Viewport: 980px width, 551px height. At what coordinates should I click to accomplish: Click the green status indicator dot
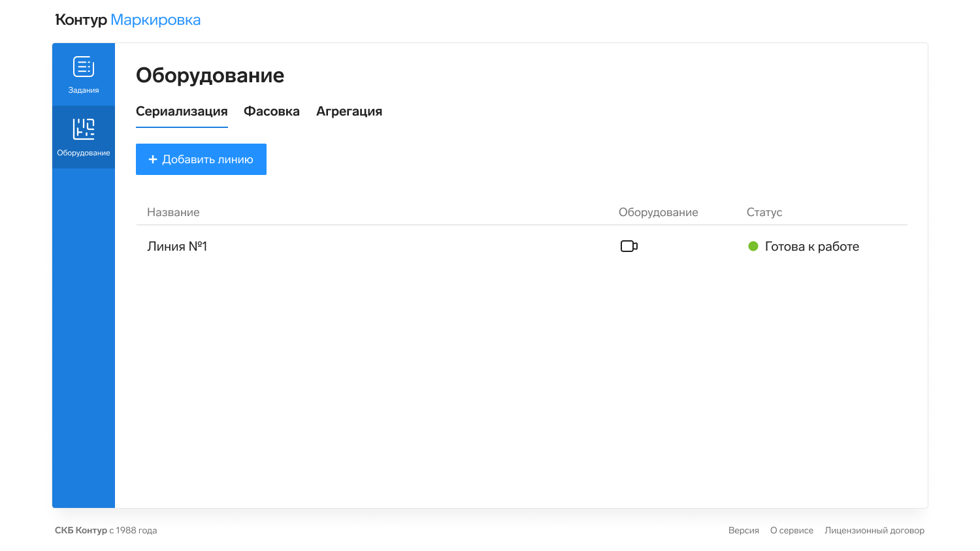coord(753,246)
